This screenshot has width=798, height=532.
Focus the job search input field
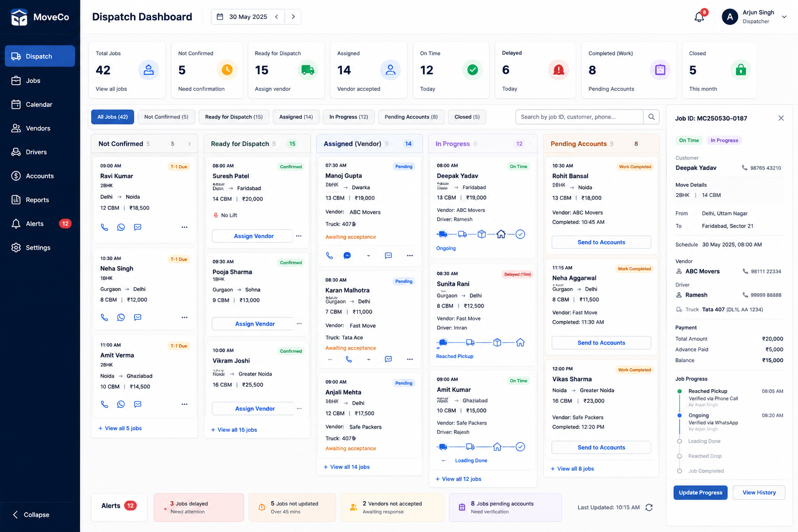[579, 117]
